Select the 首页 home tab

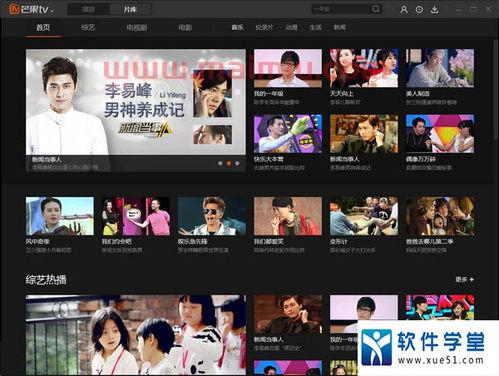coord(43,27)
